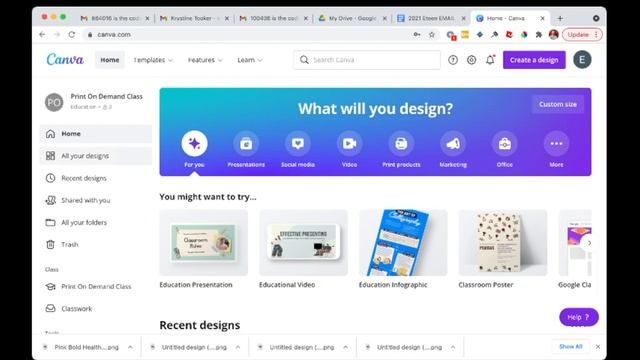Switch to the Krystine Tooker Gmail tab

pyautogui.click(x=193, y=18)
